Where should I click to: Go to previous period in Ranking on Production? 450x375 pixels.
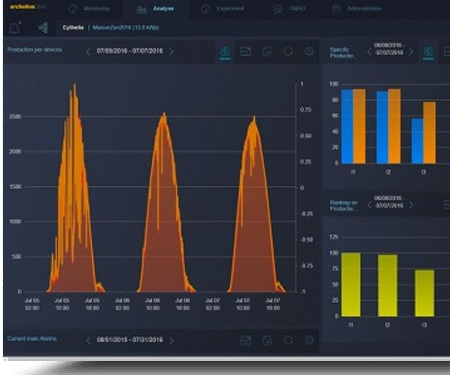pos(369,205)
